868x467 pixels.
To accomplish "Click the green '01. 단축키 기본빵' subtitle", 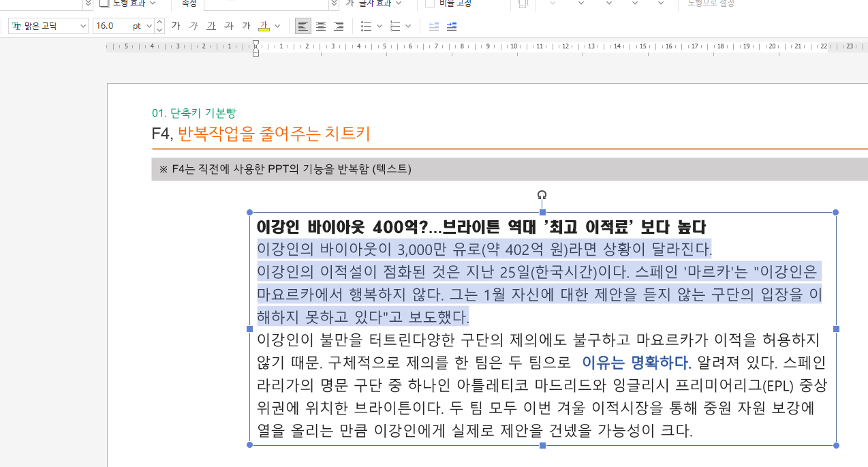I will click(x=194, y=113).
